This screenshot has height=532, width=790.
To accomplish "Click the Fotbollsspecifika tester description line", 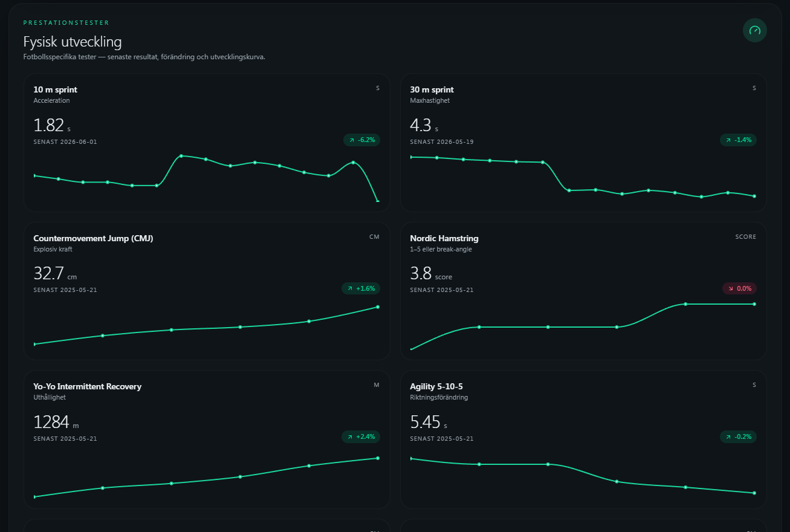I will pyautogui.click(x=144, y=57).
